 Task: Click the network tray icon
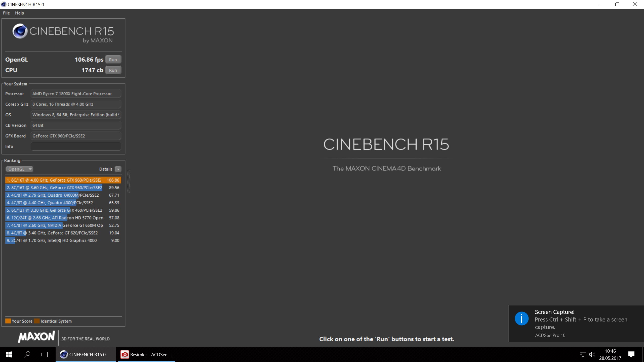583,354
